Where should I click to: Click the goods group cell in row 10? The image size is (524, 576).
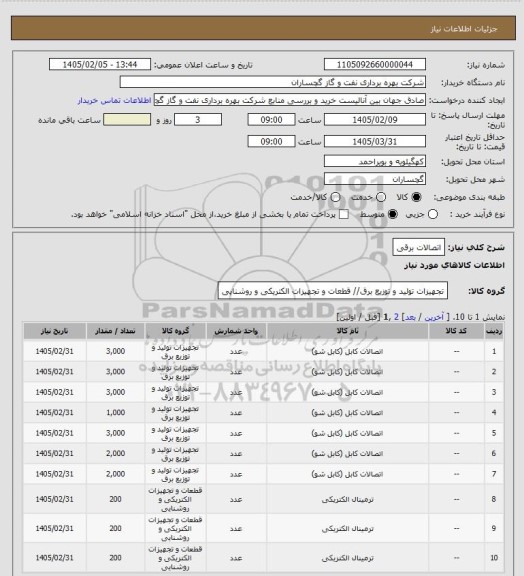click(x=175, y=558)
